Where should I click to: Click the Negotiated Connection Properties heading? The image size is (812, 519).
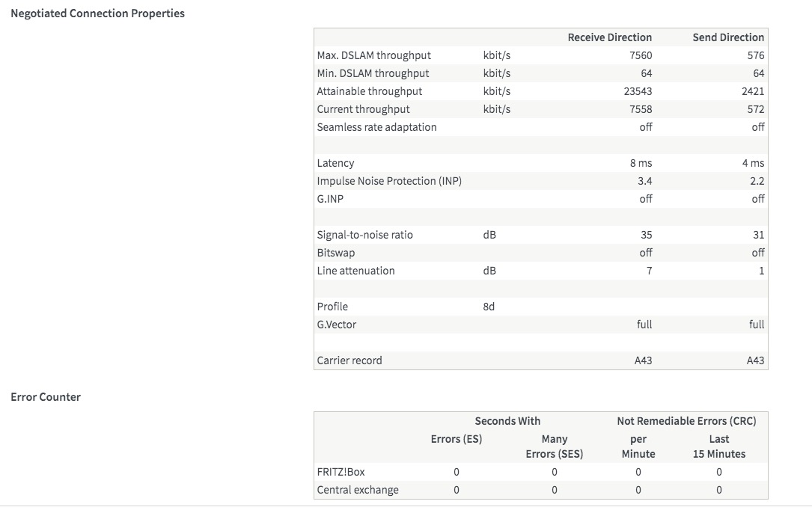click(x=97, y=13)
